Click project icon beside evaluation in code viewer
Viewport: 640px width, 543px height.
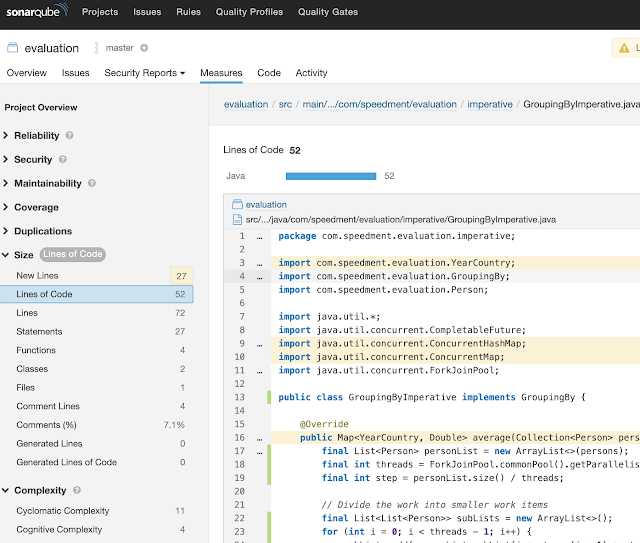coord(237,204)
